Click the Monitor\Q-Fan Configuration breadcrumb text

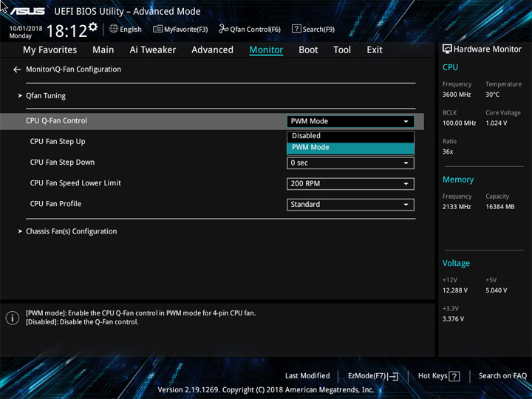click(73, 69)
